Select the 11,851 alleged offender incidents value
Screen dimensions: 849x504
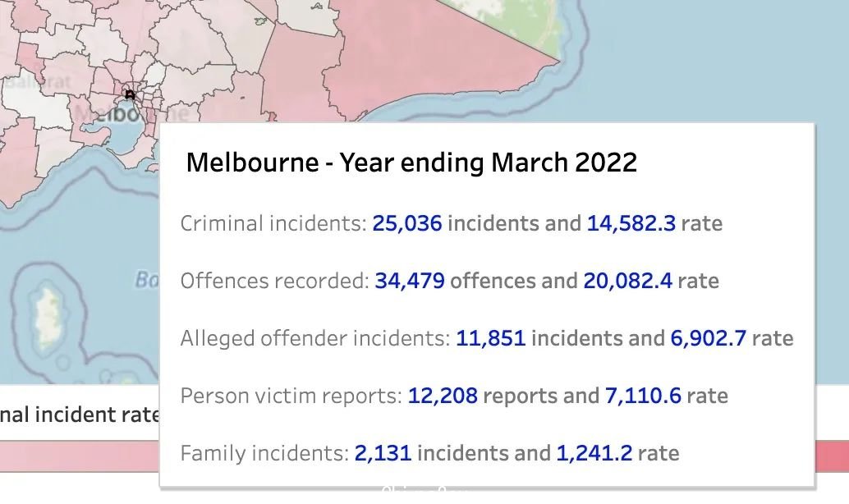click(x=491, y=338)
